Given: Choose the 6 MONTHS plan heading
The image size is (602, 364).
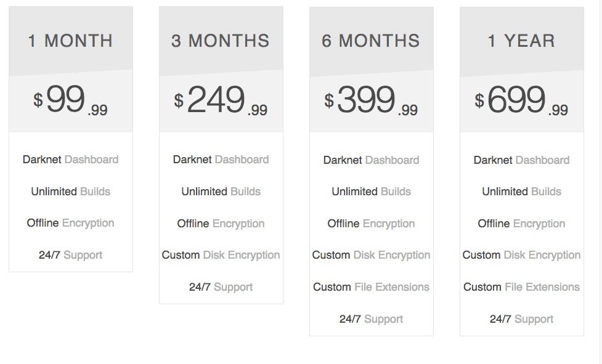Looking at the screenshot, I should (371, 41).
